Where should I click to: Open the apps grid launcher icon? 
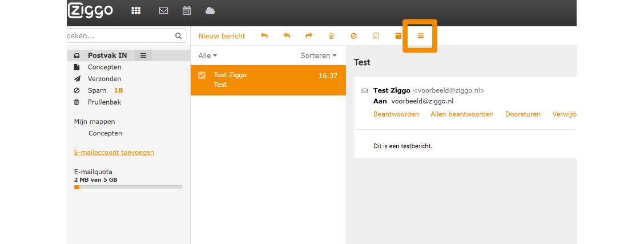click(x=136, y=10)
